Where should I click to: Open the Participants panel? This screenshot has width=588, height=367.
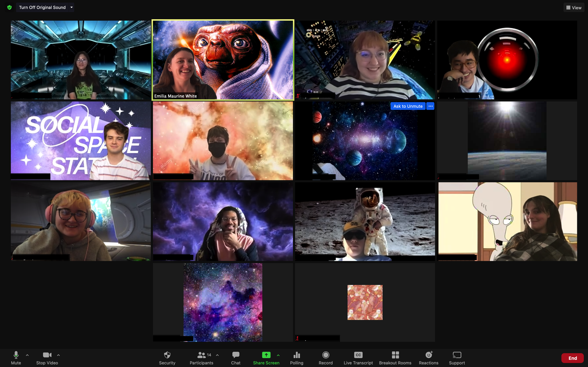point(201,358)
